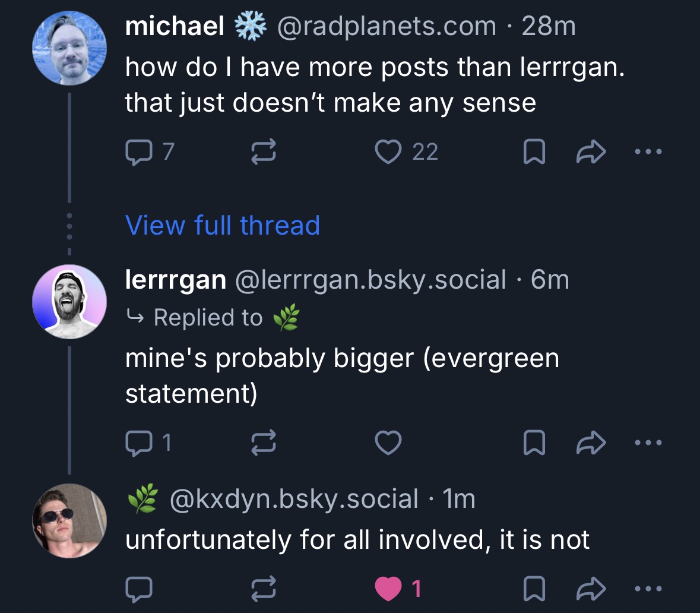This screenshot has width=700, height=613.
Task: Reply to michael's post about lerrrgan
Action: click(139, 153)
